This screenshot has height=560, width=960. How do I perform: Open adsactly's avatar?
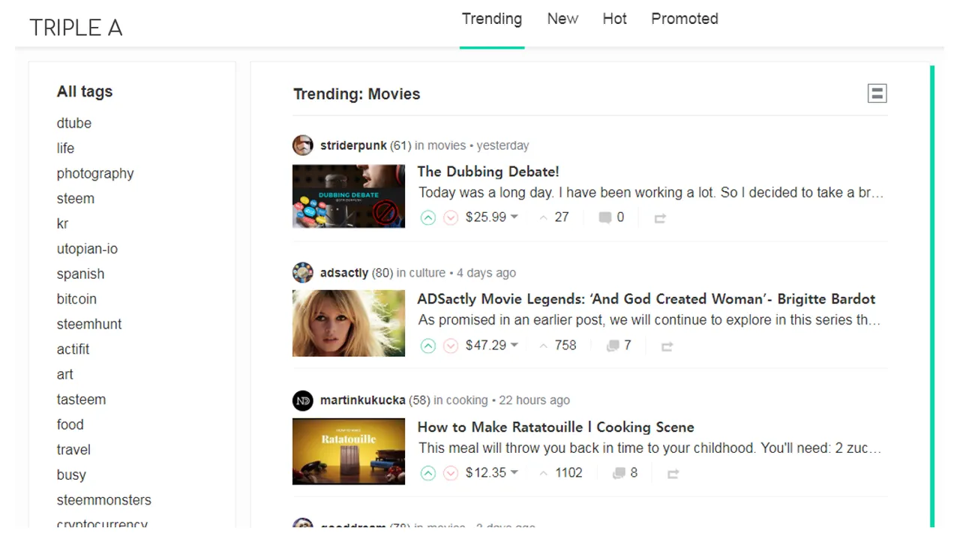click(303, 273)
